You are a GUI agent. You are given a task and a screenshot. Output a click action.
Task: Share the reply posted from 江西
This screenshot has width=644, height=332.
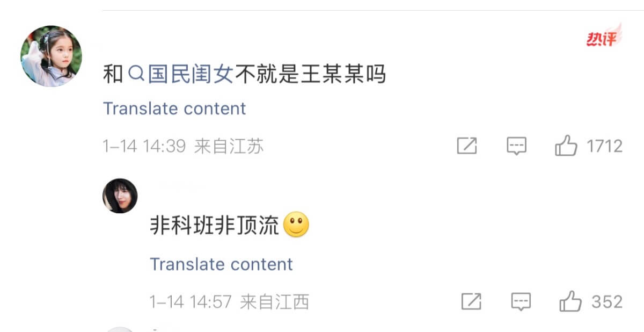[x=471, y=302]
